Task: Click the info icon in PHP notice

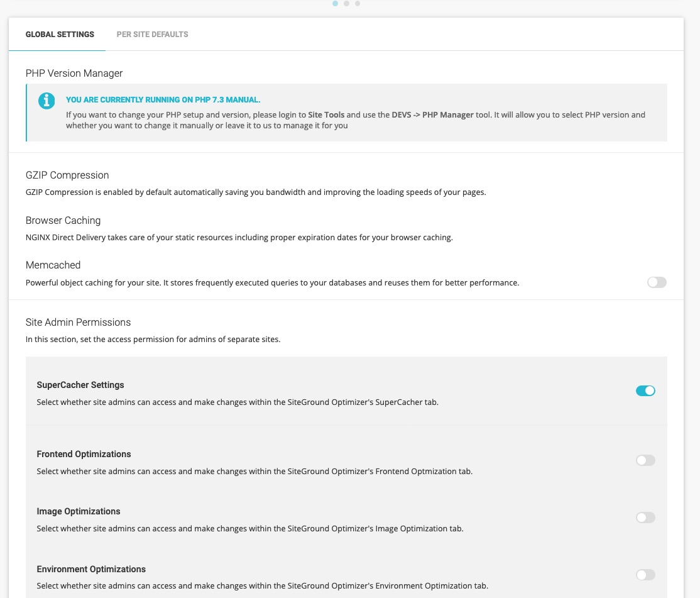Action: [46, 101]
